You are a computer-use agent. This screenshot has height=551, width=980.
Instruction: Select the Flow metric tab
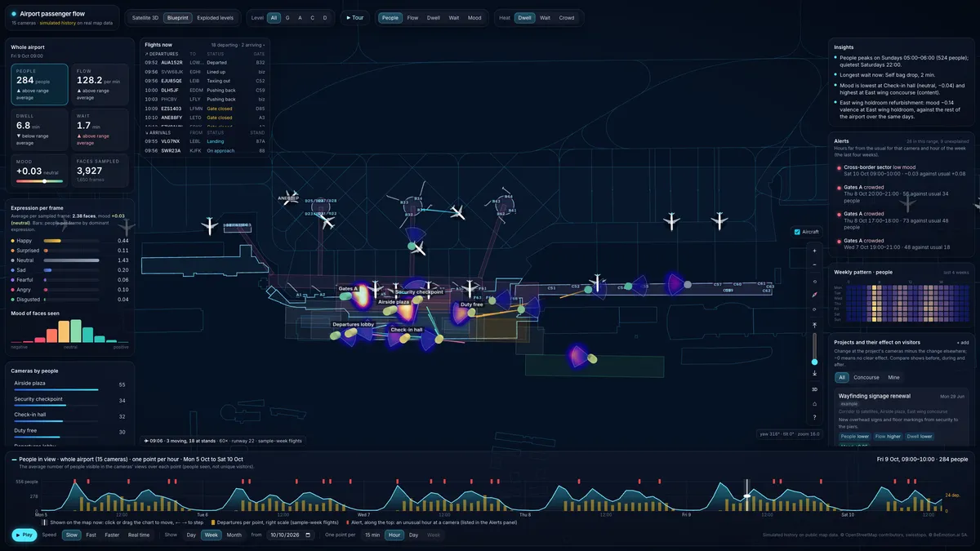point(412,17)
